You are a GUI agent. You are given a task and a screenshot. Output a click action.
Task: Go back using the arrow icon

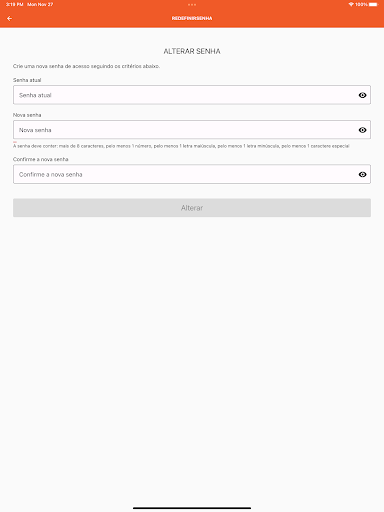click(9, 18)
